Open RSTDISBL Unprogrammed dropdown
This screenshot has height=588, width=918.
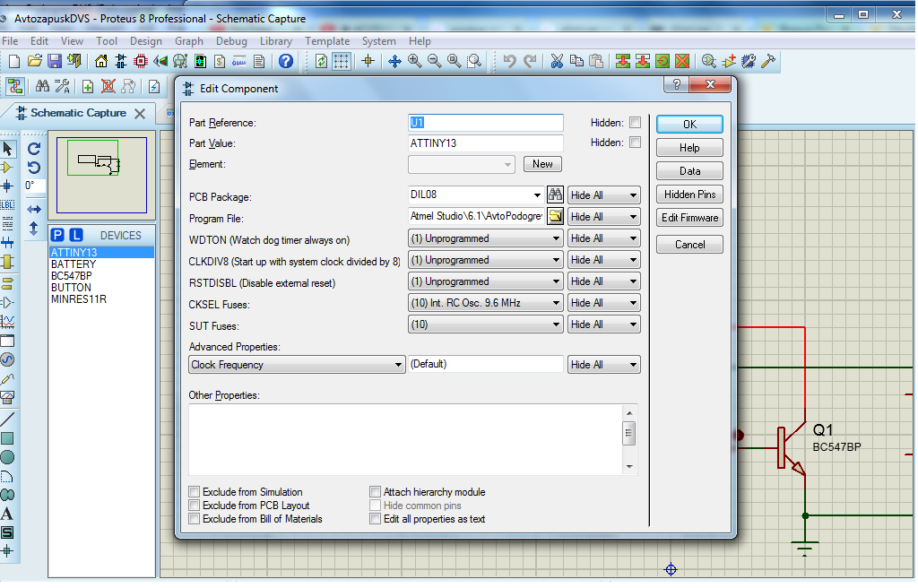point(485,281)
